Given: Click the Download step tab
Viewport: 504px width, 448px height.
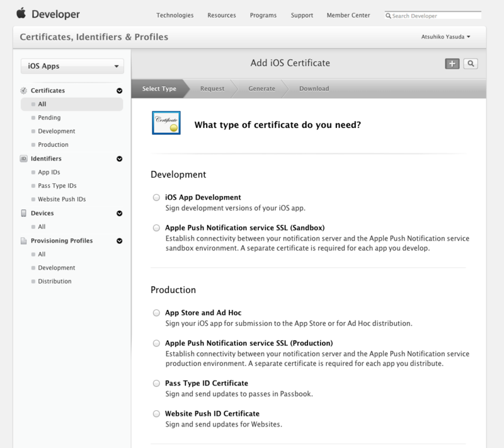Looking at the screenshot, I should pyautogui.click(x=314, y=88).
